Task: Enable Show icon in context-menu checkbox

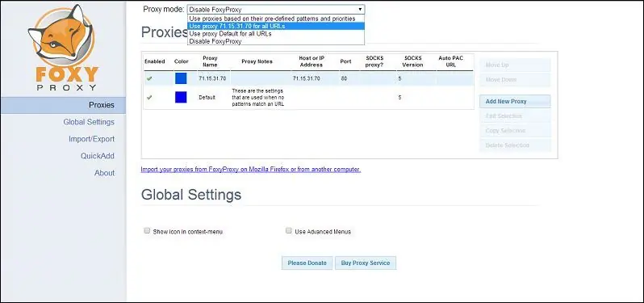Action: pyautogui.click(x=147, y=231)
